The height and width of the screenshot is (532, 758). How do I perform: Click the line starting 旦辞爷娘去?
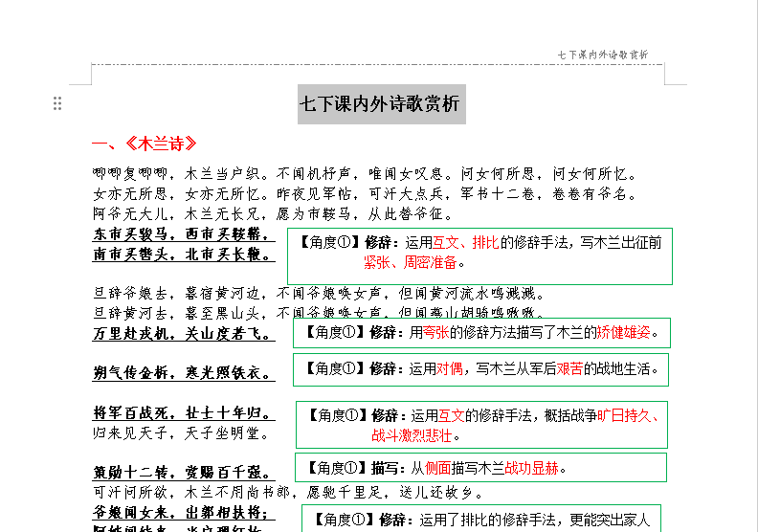pyautogui.click(x=320, y=294)
